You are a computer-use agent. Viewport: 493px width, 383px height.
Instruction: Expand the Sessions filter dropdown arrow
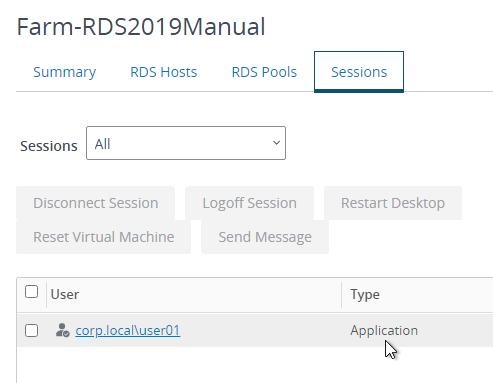pos(276,143)
